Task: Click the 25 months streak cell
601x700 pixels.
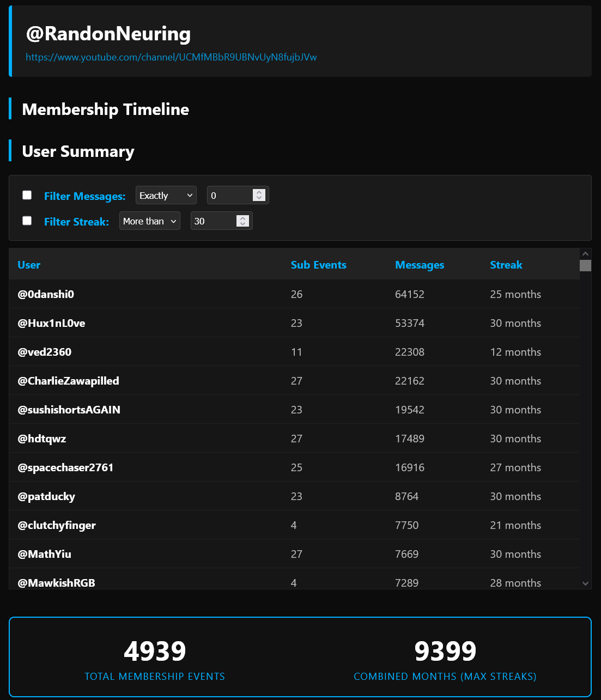Action: 515,294
